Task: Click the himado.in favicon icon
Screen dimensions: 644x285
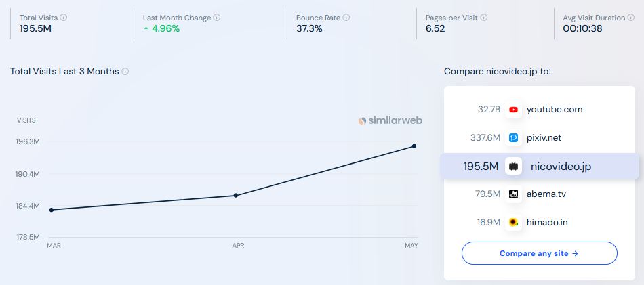Action: pos(514,222)
